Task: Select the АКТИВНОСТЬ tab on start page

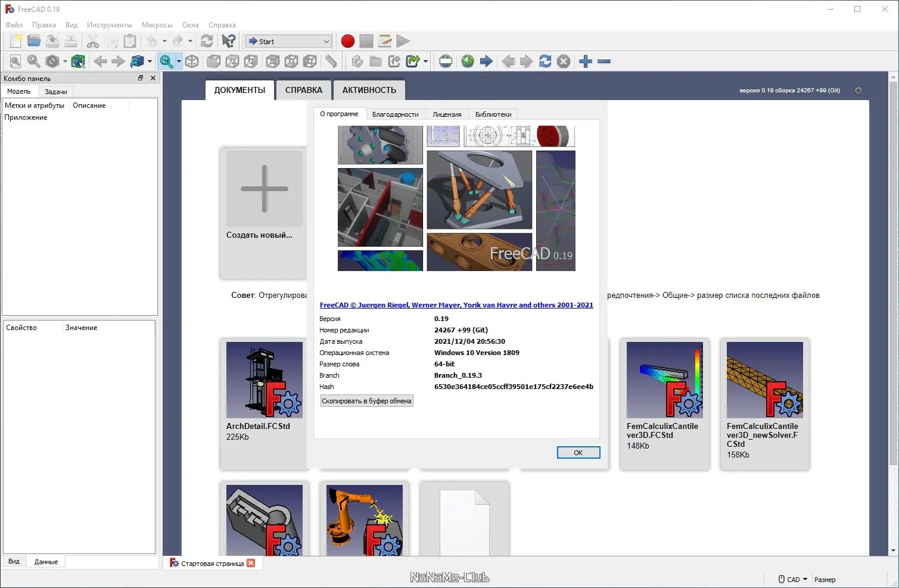Action: pos(369,90)
